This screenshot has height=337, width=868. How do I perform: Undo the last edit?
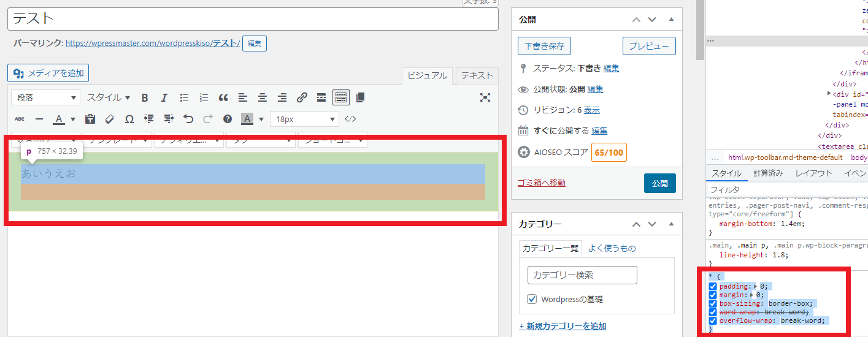(188, 119)
